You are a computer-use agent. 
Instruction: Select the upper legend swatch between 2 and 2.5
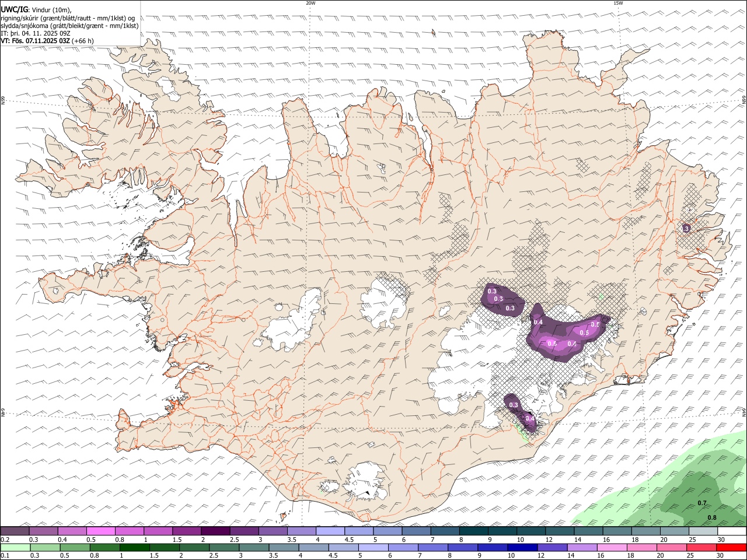215,531
